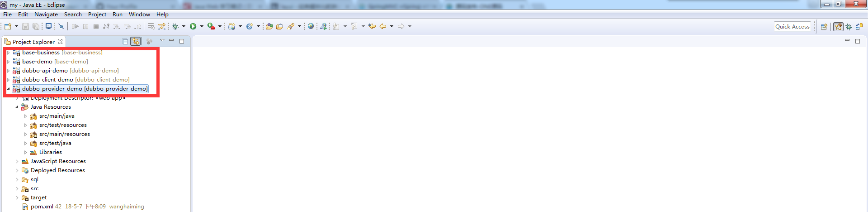Click the Drop to Frame icon
Viewport: 868px width, 212px height.
(x=151, y=26)
